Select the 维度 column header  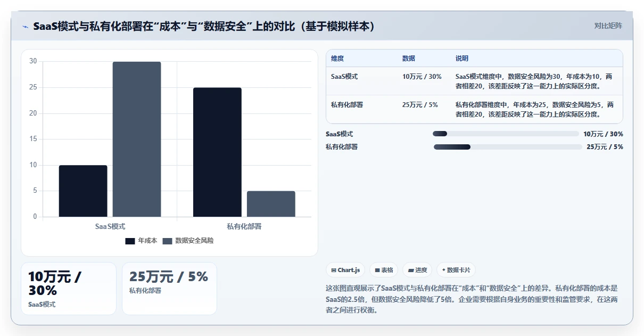point(337,58)
